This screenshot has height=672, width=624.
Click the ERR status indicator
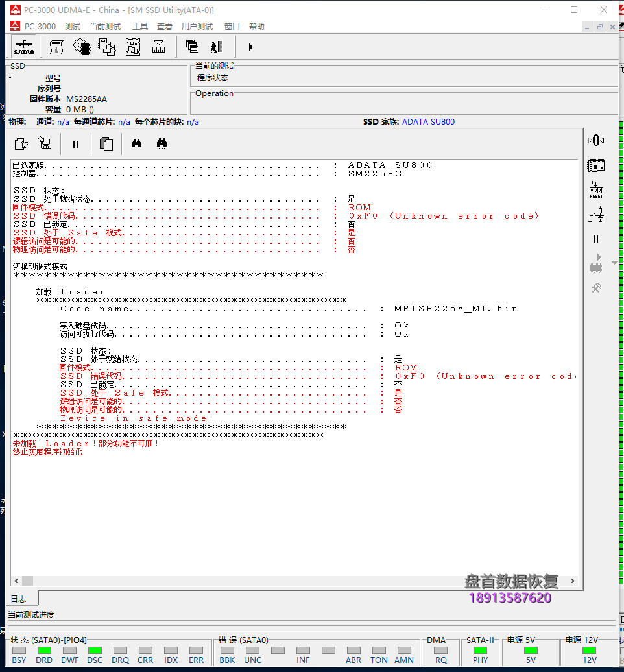(197, 650)
